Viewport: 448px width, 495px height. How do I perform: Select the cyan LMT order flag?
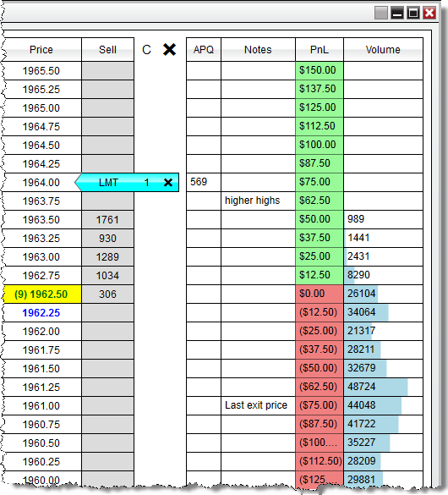coord(127,182)
